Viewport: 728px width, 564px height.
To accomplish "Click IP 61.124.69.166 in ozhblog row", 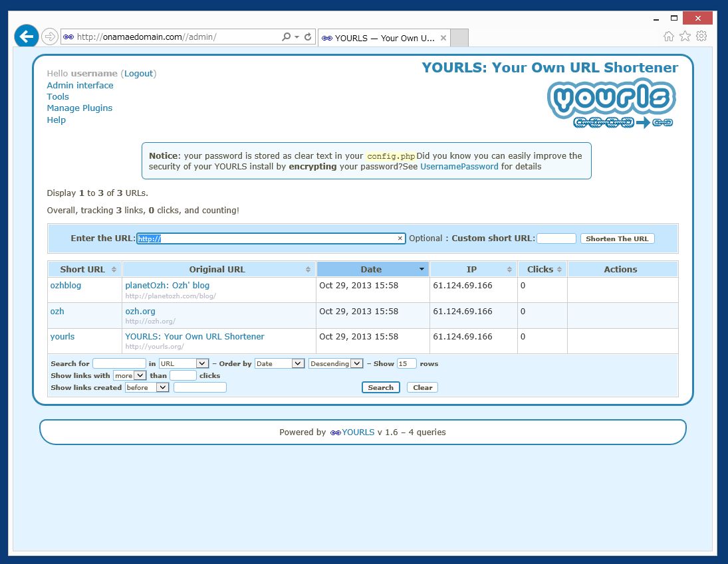I will click(x=463, y=286).
